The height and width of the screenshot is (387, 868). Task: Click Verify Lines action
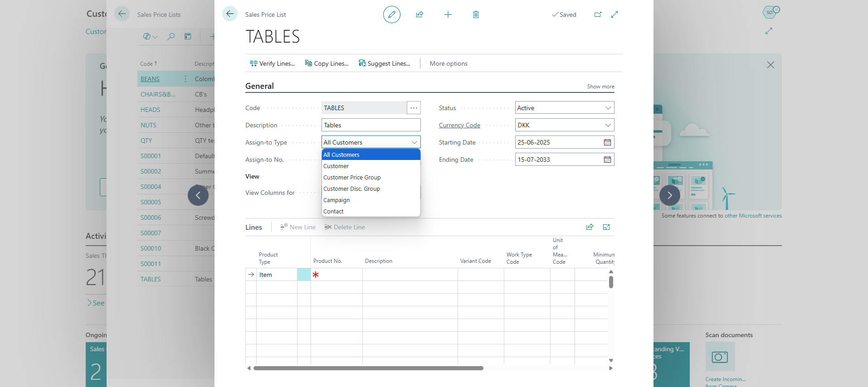(x=273, y=63)
